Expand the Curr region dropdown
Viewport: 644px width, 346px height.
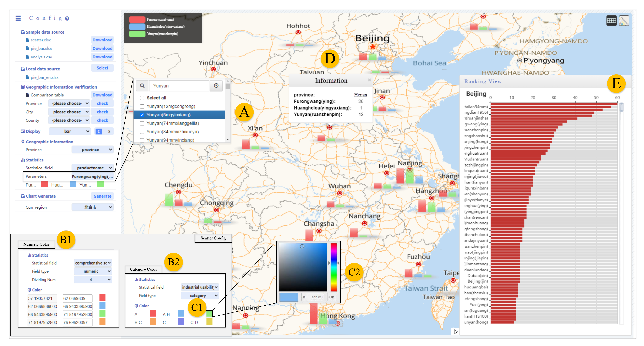coord(93,207)
